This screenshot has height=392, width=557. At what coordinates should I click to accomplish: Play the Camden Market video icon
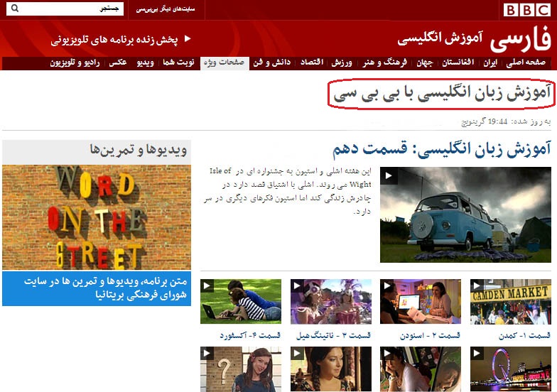tap(477, 285)
